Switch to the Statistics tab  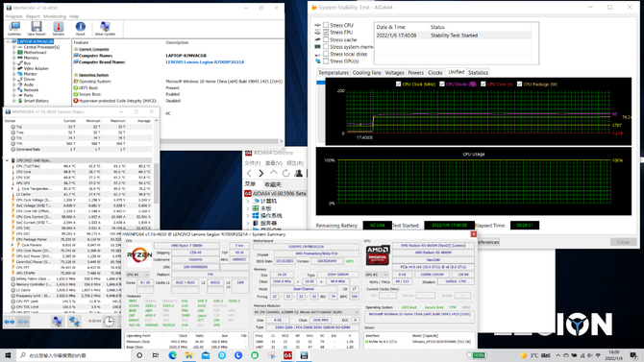coord(478,73)
